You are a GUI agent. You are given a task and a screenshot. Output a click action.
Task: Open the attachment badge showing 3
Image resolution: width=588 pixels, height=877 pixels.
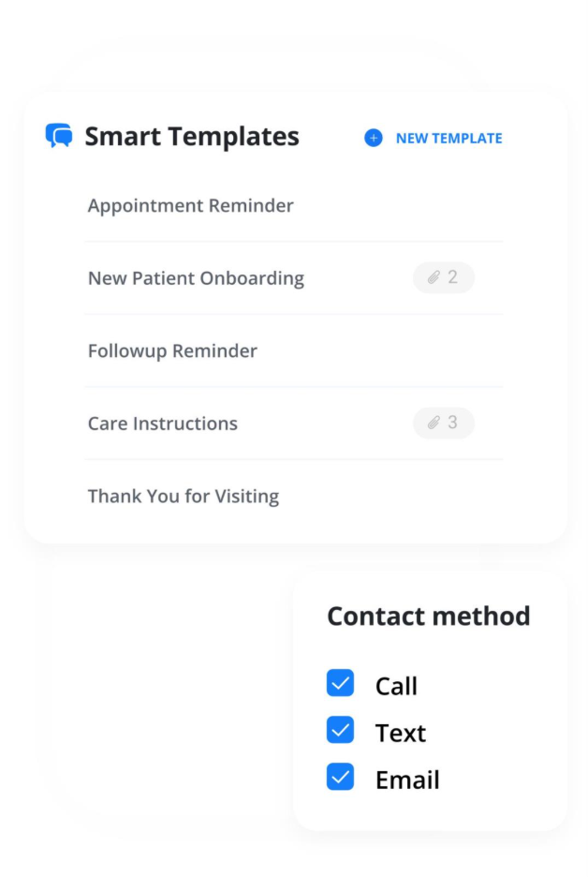[x=443, y=423]
